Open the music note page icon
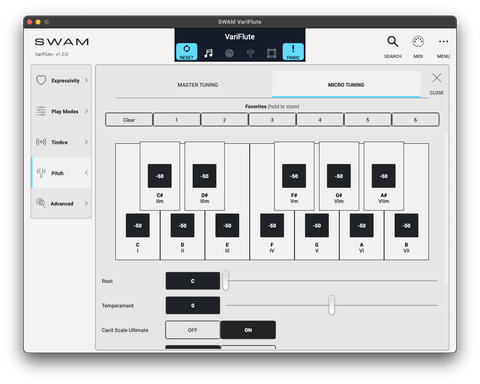 [x=209, y=53]
